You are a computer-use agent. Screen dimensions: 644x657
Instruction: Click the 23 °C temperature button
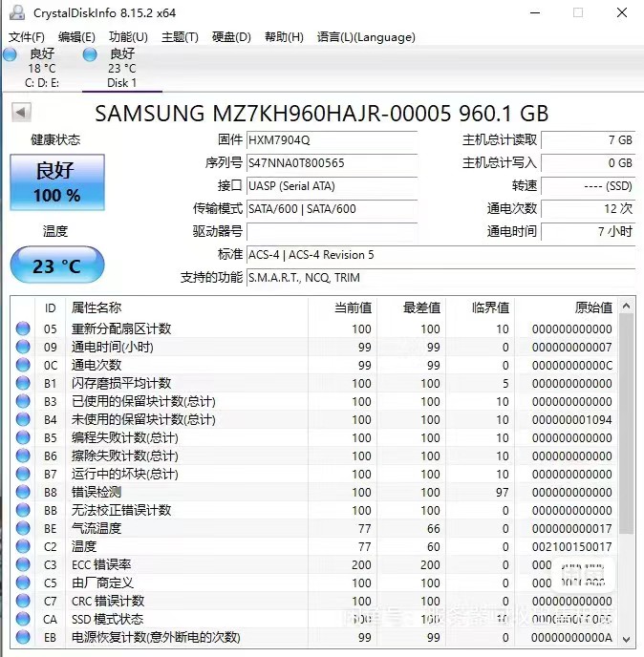coord(57,265)
